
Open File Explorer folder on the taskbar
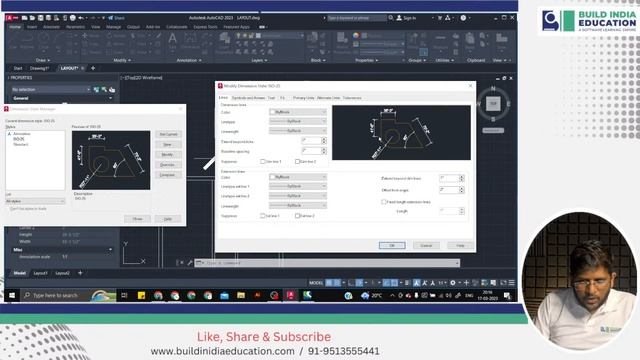click(x=241, y=295)
